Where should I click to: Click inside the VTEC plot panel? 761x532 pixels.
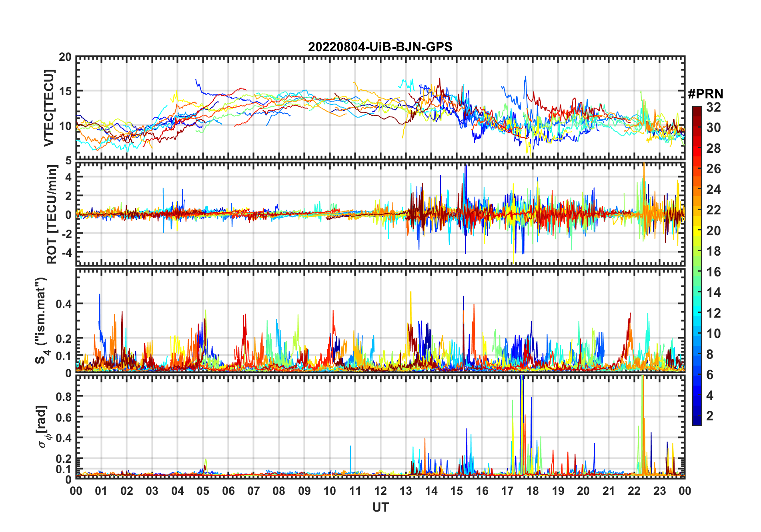[380, 108]
